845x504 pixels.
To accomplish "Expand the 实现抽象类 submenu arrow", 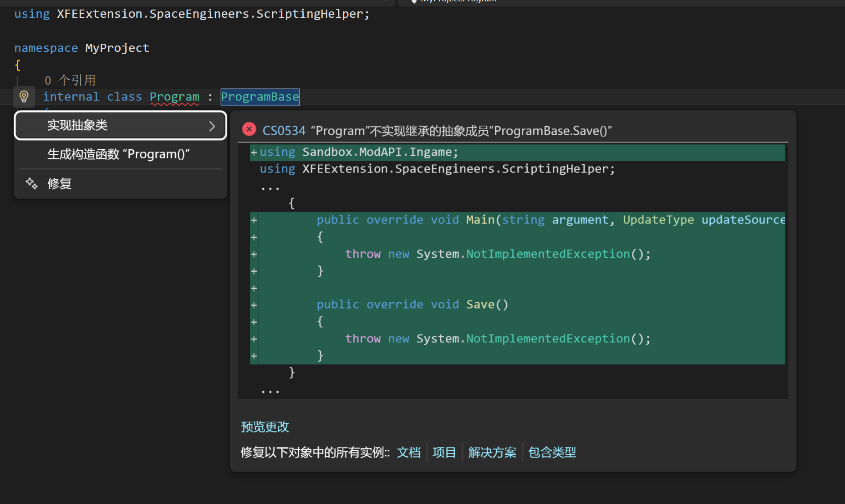I will tap(212, 126).
